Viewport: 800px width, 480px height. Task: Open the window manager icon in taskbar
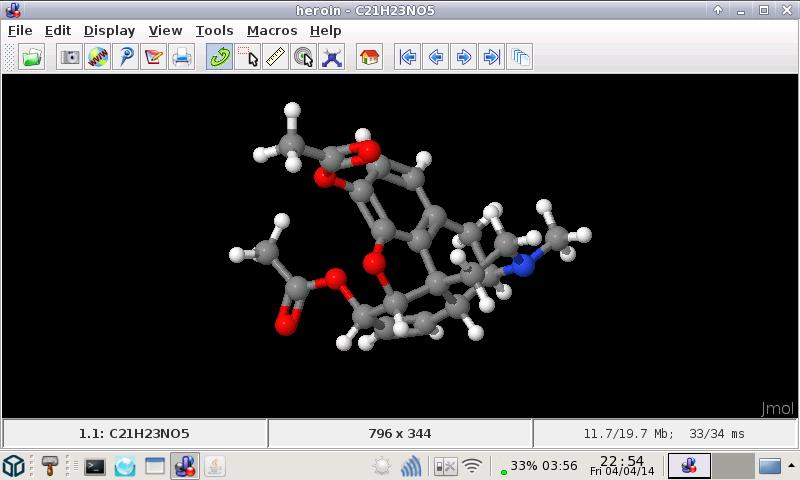155,466
